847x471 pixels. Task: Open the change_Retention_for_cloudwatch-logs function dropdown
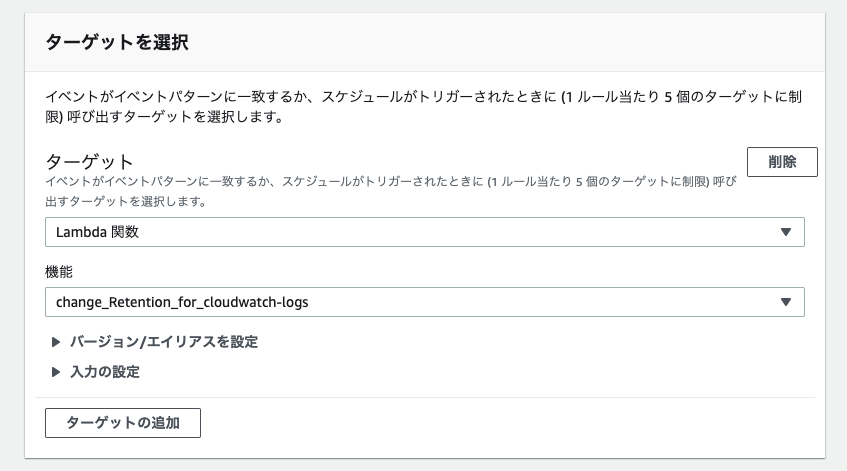coord(425,302)
